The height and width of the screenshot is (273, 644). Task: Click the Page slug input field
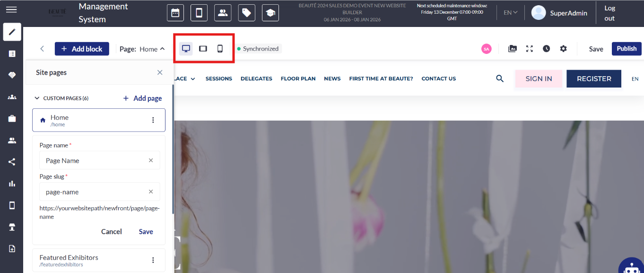pyautogui.click(x=95, y=192)
